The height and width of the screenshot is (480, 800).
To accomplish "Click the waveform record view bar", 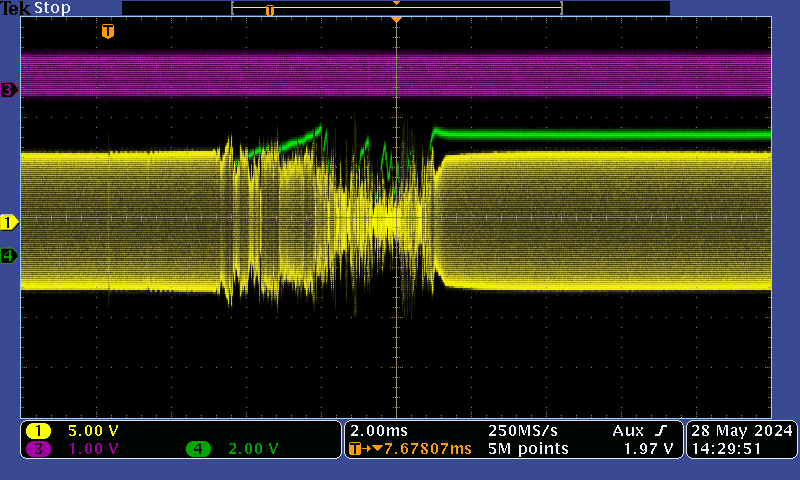I will pos(396,8).
